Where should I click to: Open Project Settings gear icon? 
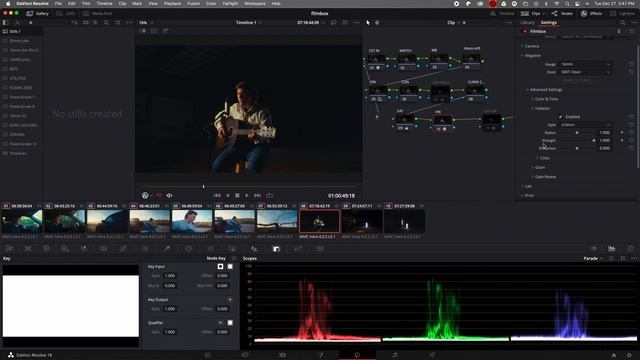click(x=629, y=355)
